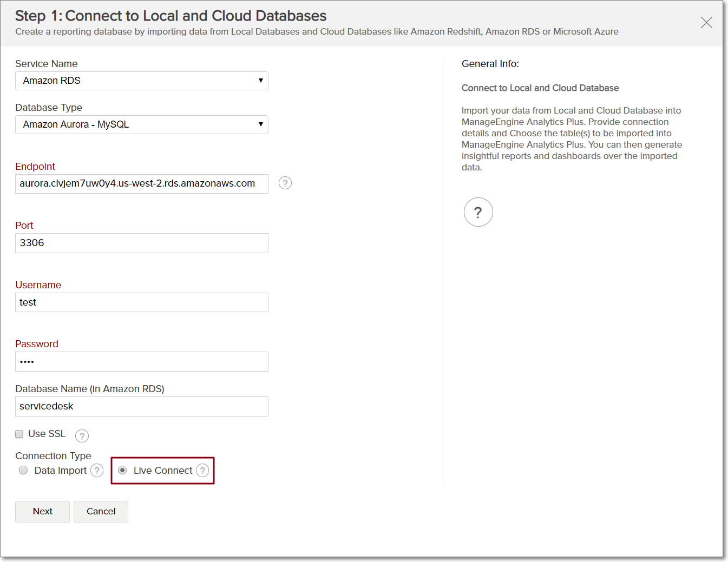Show the Use SSL help tooltip icon
Image resolution: width=728 pixels, height=562 pixels.
(x=82, y=435)
